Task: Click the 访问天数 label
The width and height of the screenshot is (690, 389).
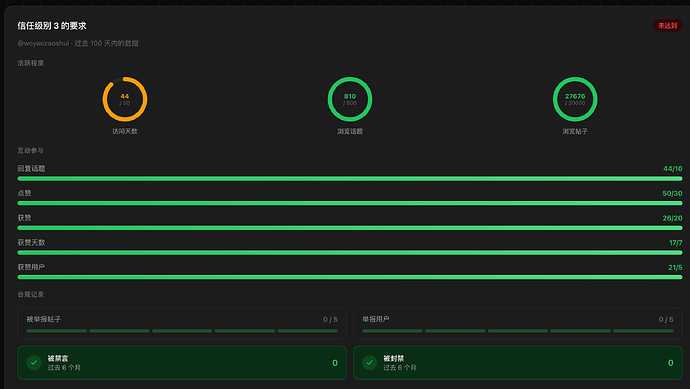Action: (x=125, y=131)
